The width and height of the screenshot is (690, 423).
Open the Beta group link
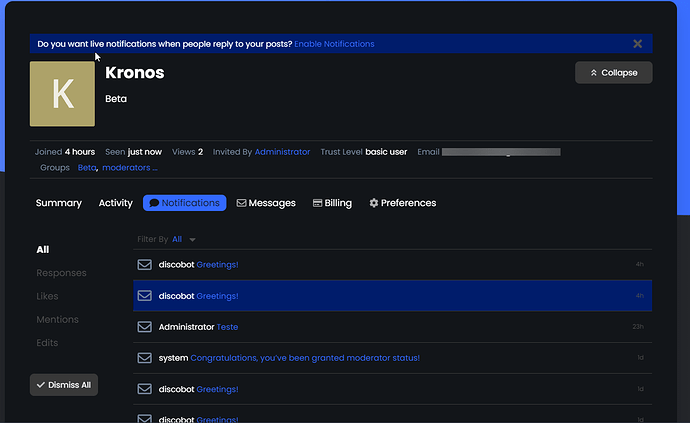point(87,168)
